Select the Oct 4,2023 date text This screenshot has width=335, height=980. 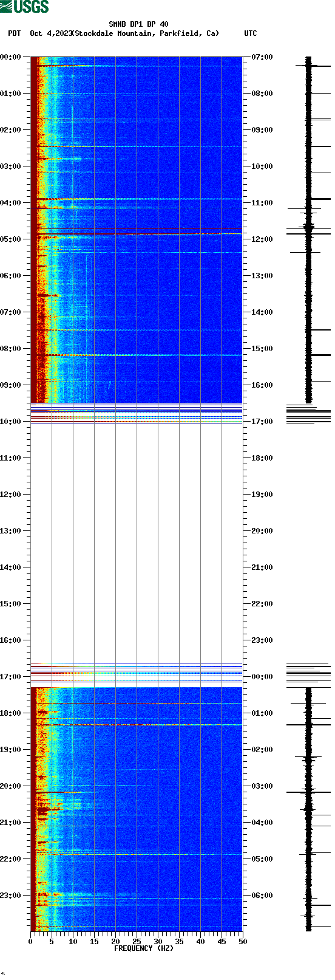(50, 33)
